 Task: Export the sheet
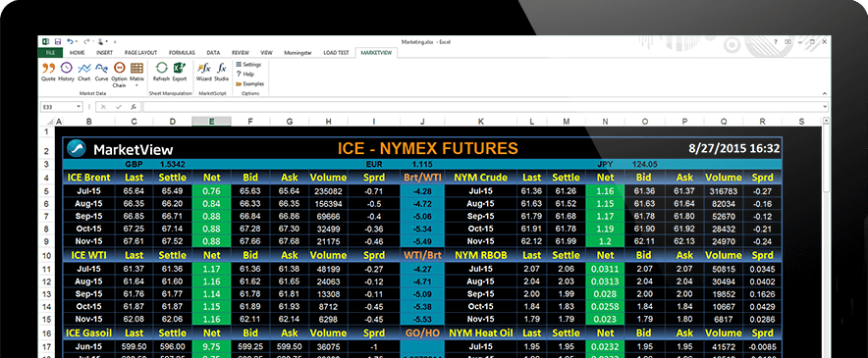click(x=180, y=72)
